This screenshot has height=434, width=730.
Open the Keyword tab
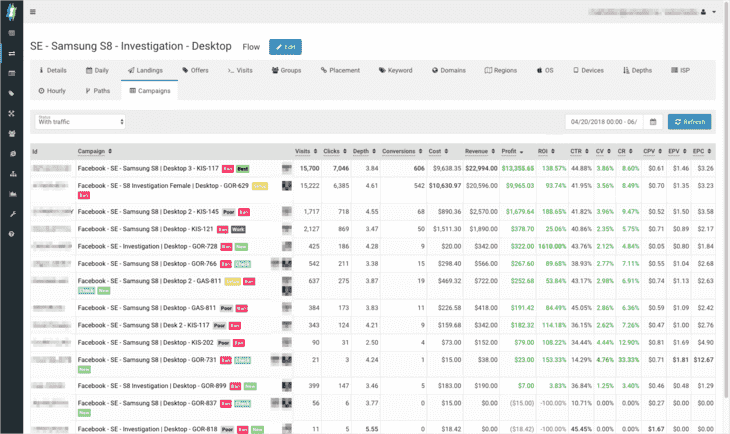(x=395, y=70)
